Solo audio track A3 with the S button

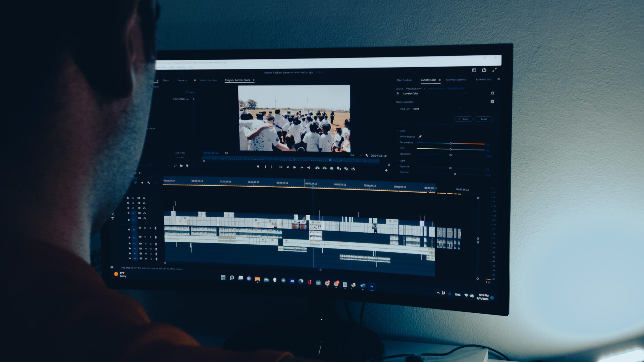pos(151,244)
